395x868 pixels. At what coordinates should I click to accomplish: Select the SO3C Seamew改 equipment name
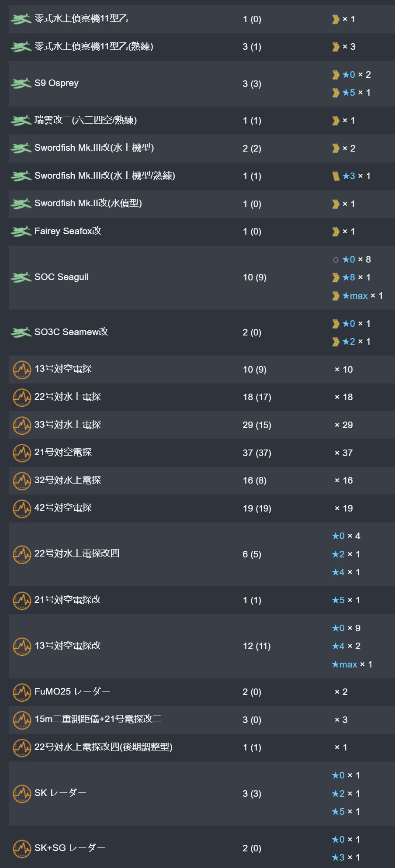pyautogui.click(x=71, y=332)
